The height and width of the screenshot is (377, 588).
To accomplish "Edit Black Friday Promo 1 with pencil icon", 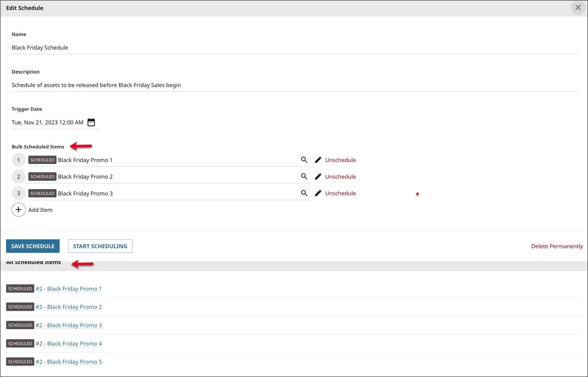I will [x=318, y=160].
